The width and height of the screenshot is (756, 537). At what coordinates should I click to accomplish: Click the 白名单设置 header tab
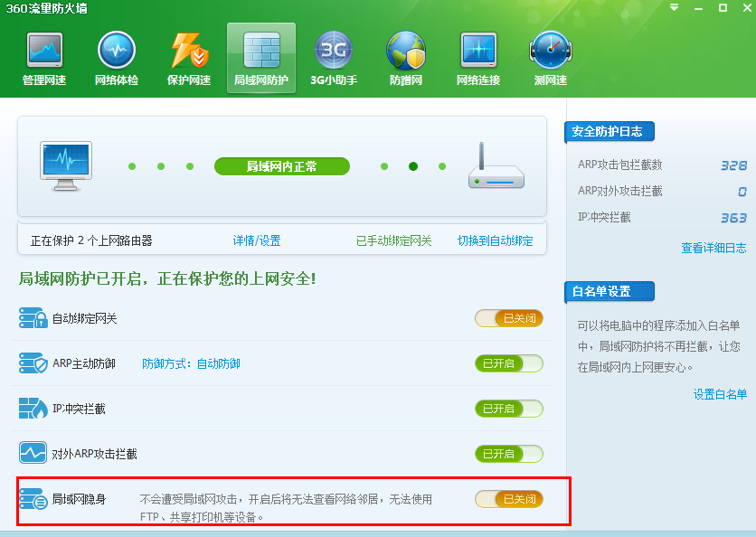[610, 292]
